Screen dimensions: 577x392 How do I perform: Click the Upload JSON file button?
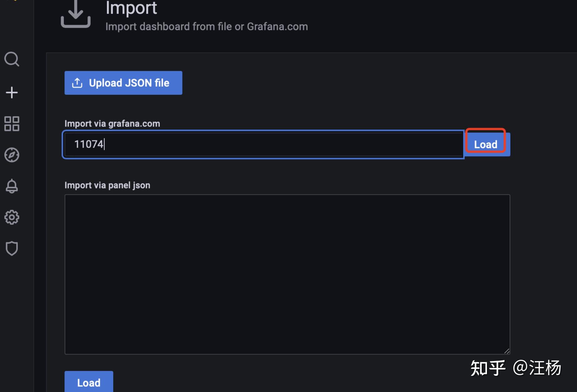pyautogui.click(x=123, y=83)
